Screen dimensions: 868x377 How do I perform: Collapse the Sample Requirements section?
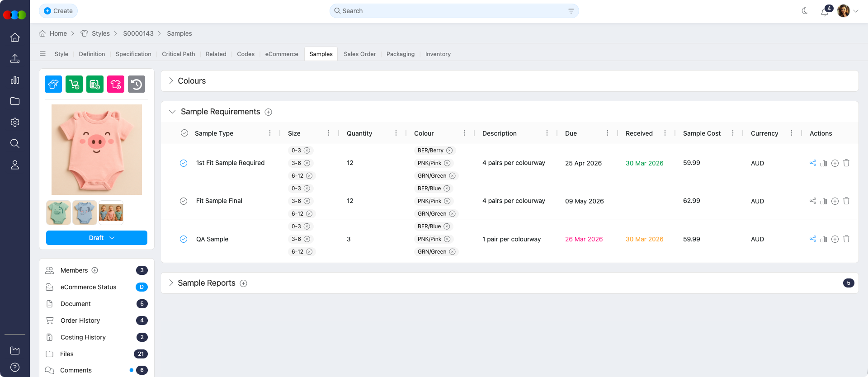click(x=172, y=112)
